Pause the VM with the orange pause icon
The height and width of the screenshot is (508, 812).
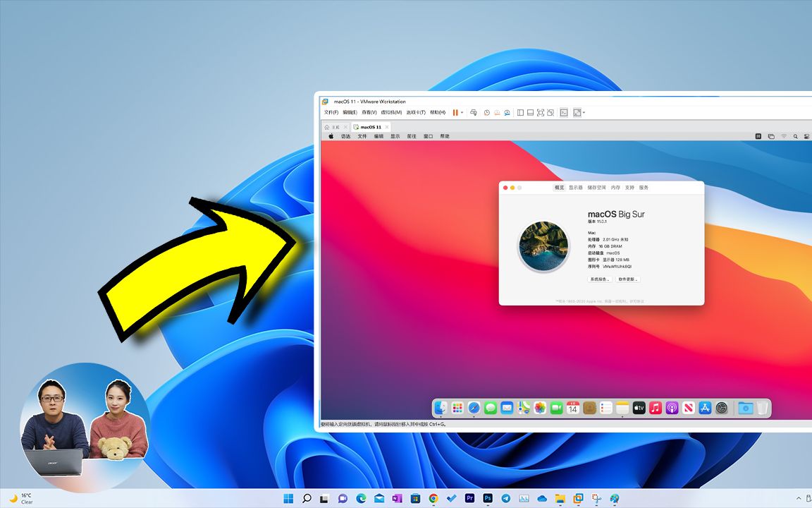455,112
